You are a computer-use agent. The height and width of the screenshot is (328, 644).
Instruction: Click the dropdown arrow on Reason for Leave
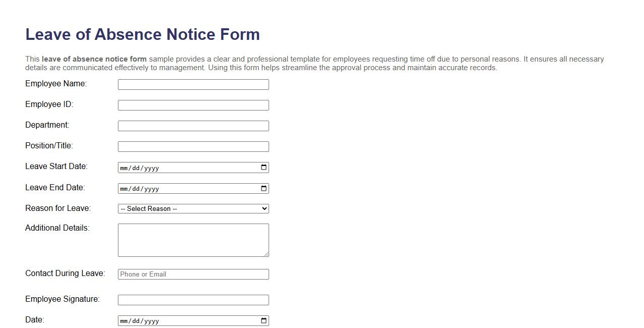(264, 208)
